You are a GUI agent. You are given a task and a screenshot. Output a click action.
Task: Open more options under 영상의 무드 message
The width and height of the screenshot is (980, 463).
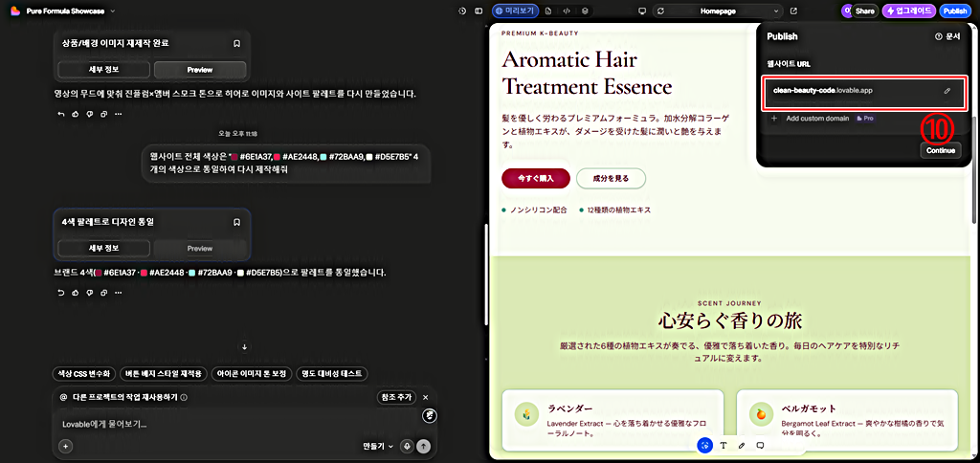118,114
